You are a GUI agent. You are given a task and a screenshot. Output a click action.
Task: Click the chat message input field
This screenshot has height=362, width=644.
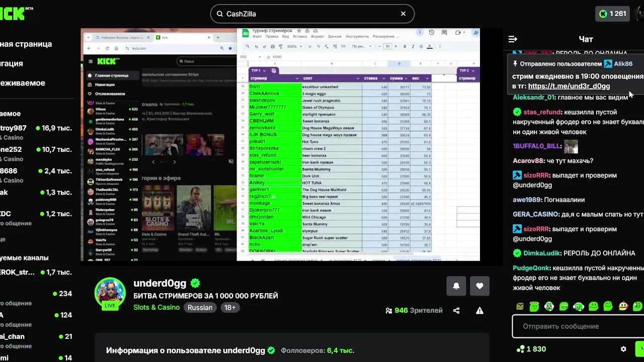click(578, 326)
